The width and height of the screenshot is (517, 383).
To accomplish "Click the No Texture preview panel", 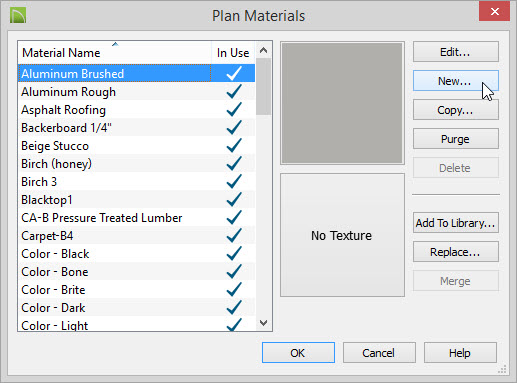I will 342,235.
